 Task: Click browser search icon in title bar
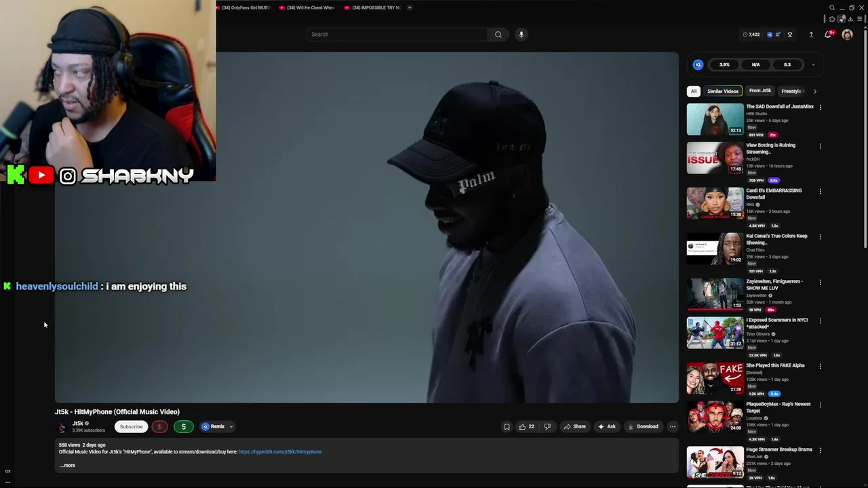832,8
